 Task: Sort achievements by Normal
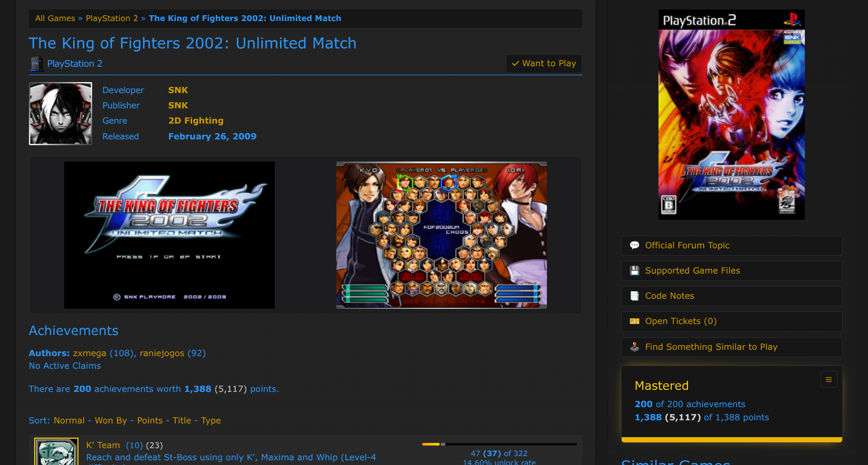[69, 421]
